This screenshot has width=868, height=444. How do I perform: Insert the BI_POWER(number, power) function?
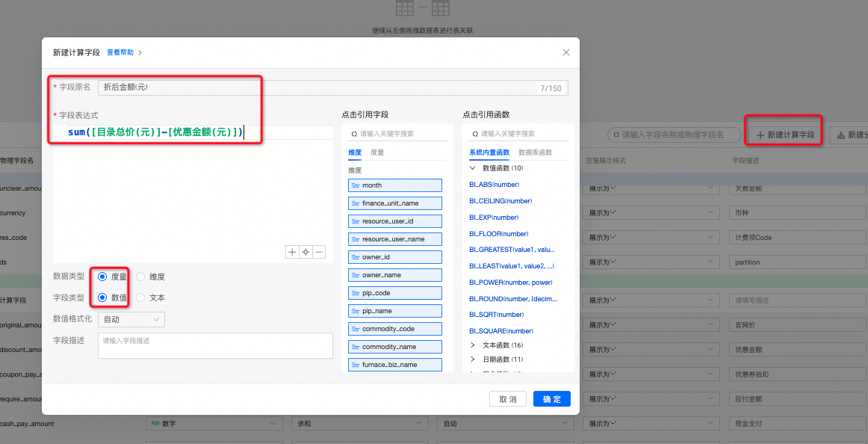tap(510, 283)
